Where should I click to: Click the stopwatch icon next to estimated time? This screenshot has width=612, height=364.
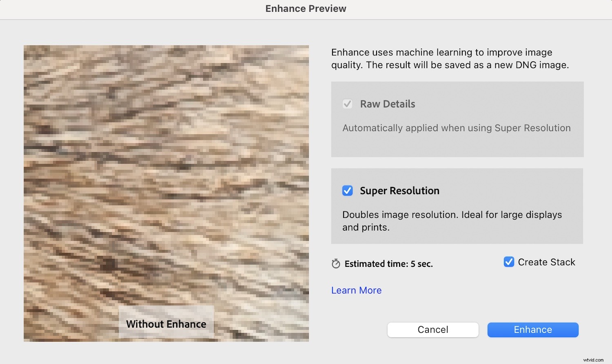[x=335, y=264]
